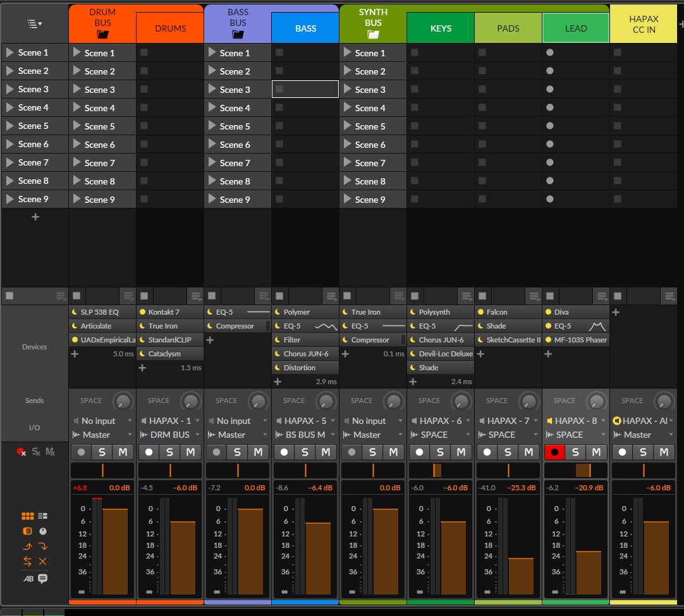Click the DRUM BUS group folder icon
The width and height of the screenshot is (684, 616).
[x=102, y=35]
